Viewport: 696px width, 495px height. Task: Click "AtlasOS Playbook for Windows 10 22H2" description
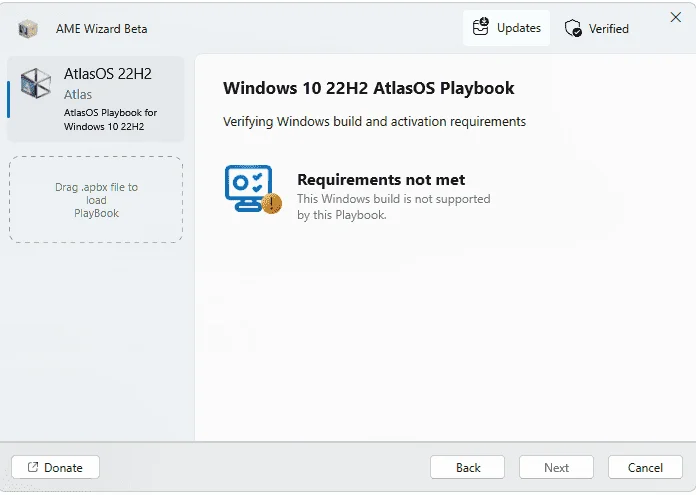(x=110, y=119)
